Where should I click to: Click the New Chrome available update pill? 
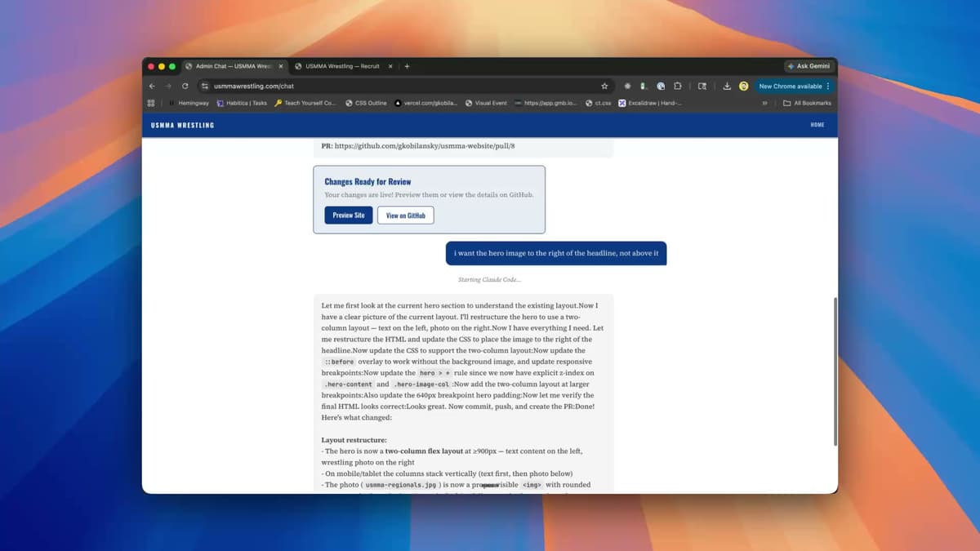pos(789,86)
